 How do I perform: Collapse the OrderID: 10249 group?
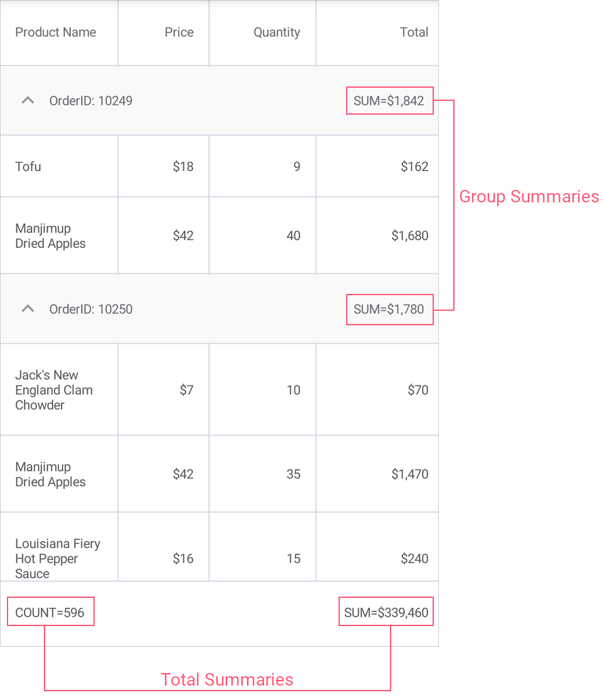(28, 100)
